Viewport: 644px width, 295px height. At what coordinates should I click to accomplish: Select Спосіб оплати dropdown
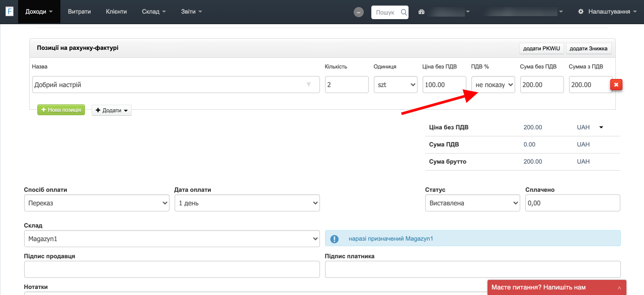[96, 203]
